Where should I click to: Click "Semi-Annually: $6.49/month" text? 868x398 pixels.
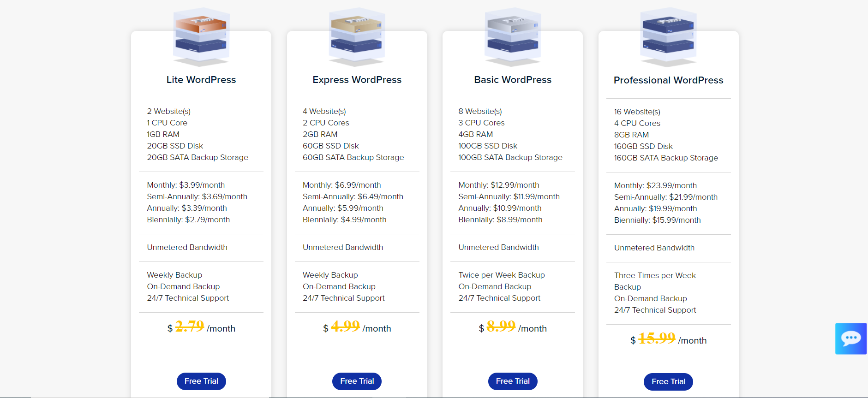(353, 196)
